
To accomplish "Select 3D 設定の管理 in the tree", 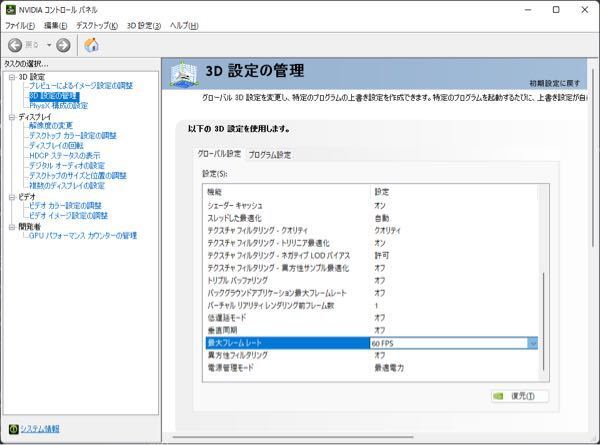I will 54,96.
